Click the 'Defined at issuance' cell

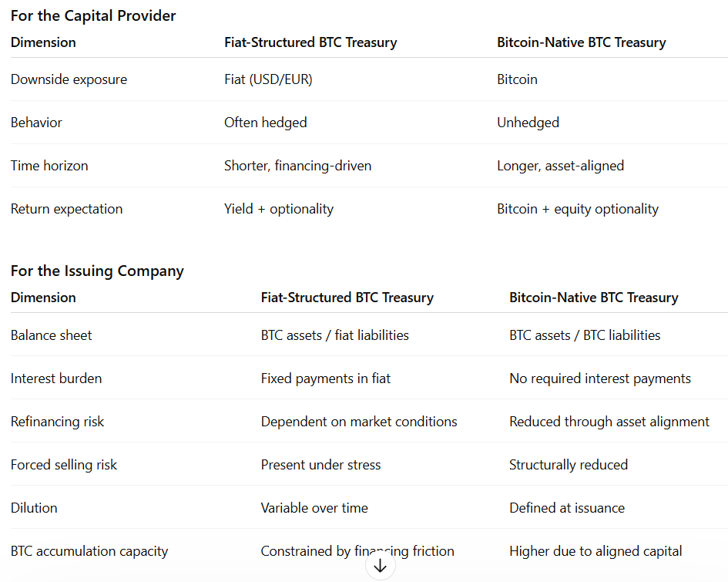pyautogui.click(x=567, y=508)
